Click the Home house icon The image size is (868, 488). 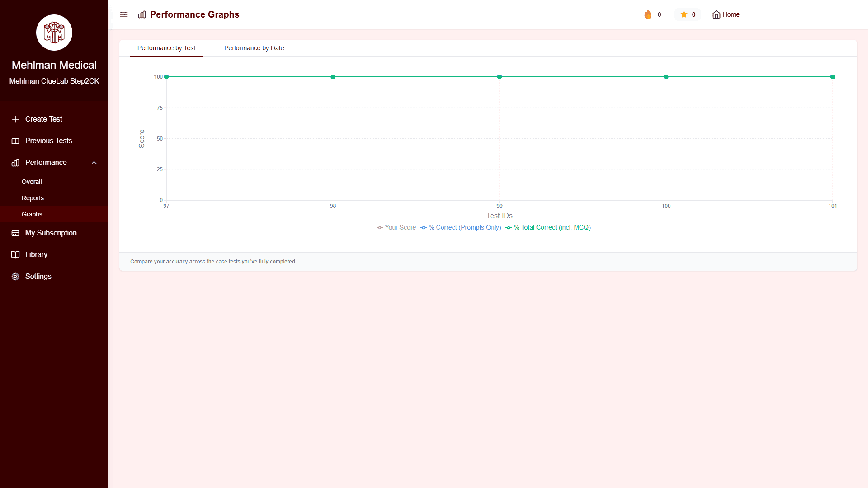[717, 14]
